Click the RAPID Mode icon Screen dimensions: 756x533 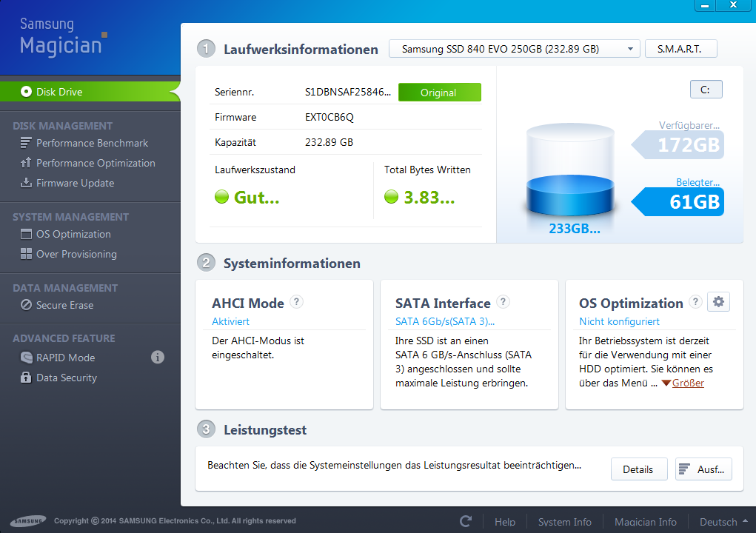[x=26, y=357]
